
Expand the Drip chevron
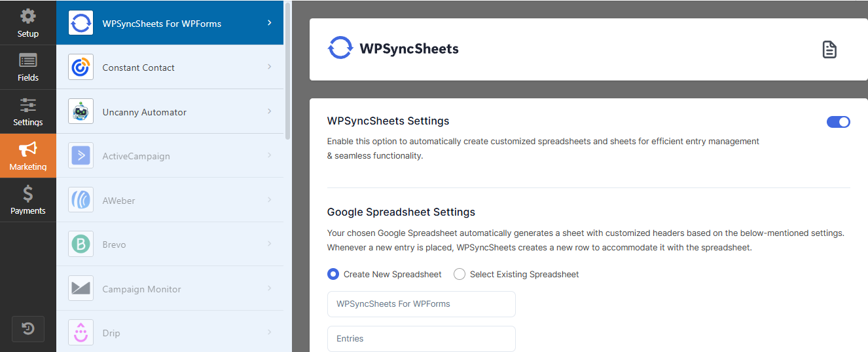(x=269, y=332)
